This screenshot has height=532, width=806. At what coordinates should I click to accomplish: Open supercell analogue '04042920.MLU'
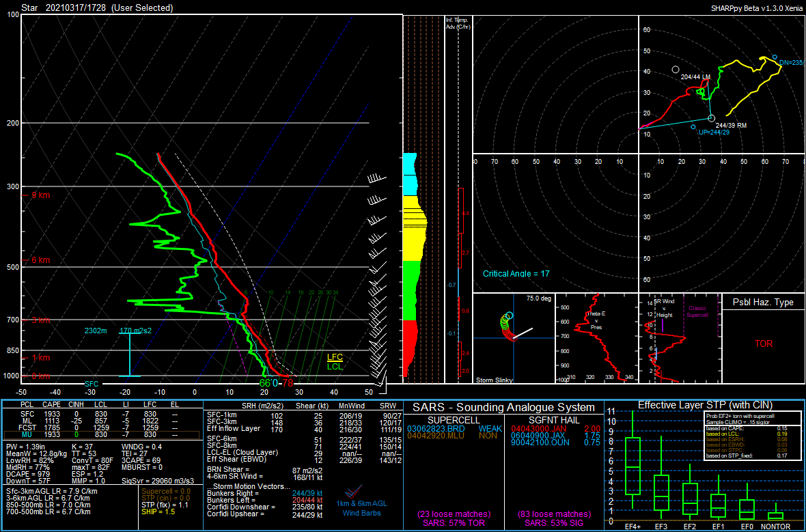pyautogui.click(x=436, y=436)
